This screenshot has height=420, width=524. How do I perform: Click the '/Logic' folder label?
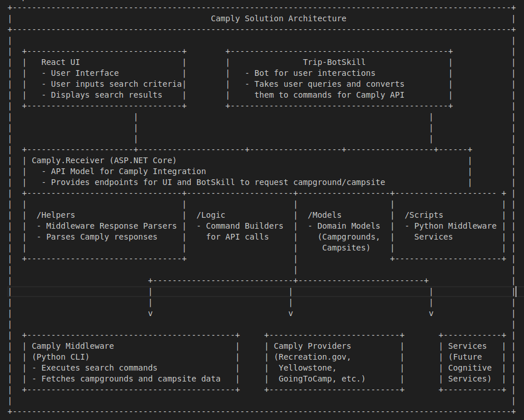[x=211, y=215]
